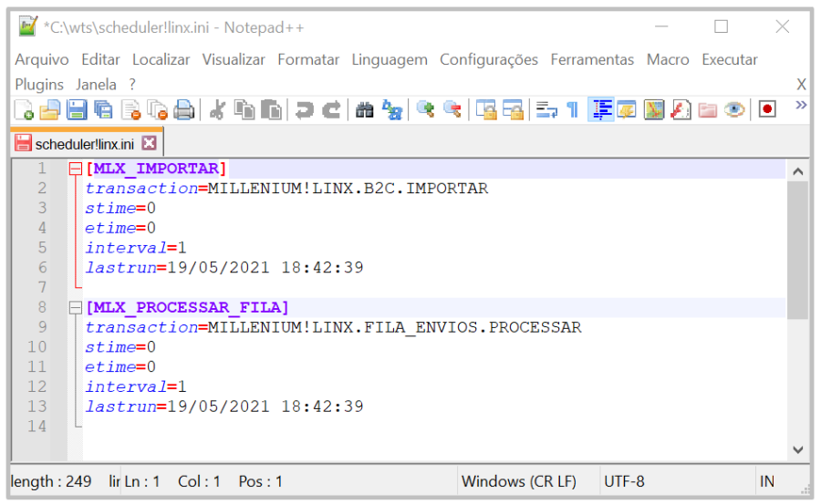Show more toolbar items via double chevron
Image resolution: width=821 pixels, height=504 pixels.
click(801, 105)
